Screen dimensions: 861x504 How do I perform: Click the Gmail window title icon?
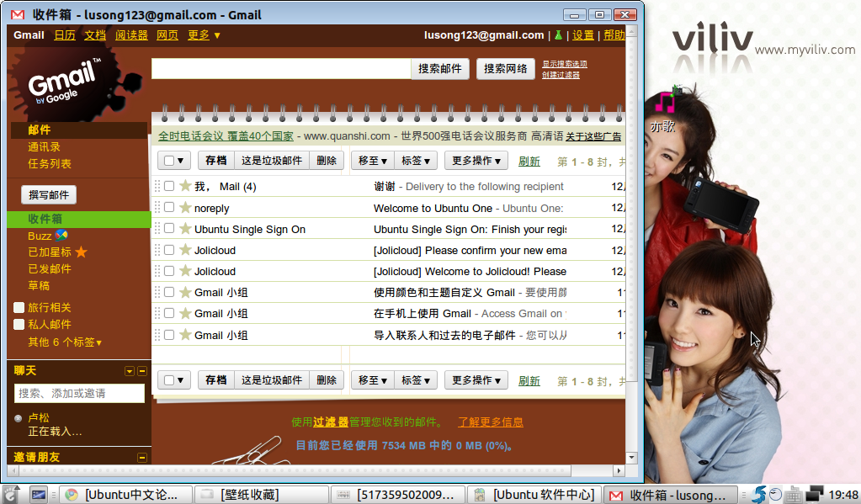pos(18,15)
